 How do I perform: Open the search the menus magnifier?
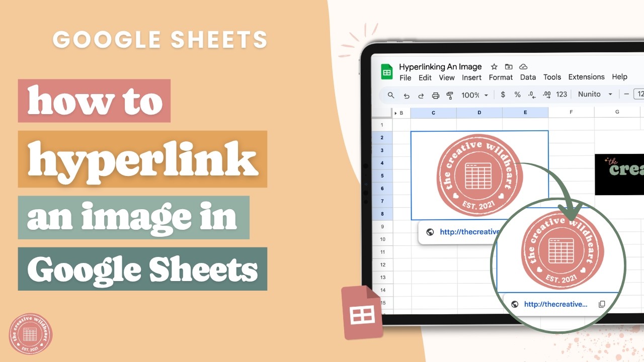click(391, 95)
